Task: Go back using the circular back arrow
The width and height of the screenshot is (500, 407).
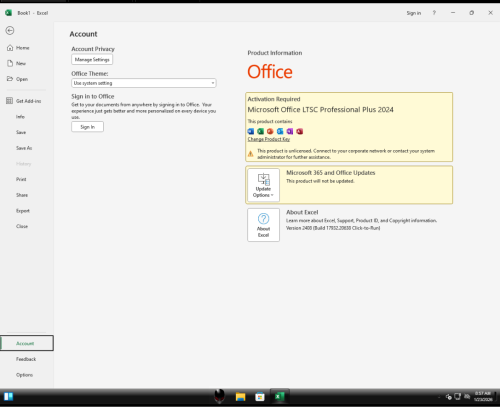Action: [x=10, y=31]
